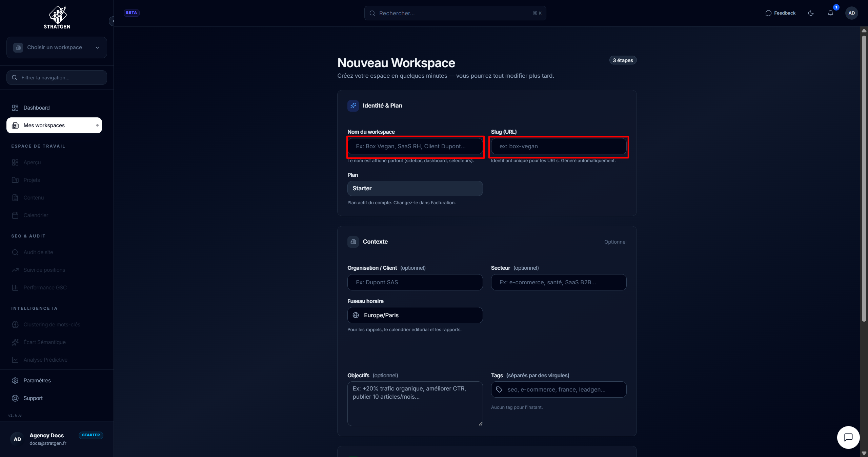Open the floating chat bubble
868x457 pixels.
click(x=848, y=437)
